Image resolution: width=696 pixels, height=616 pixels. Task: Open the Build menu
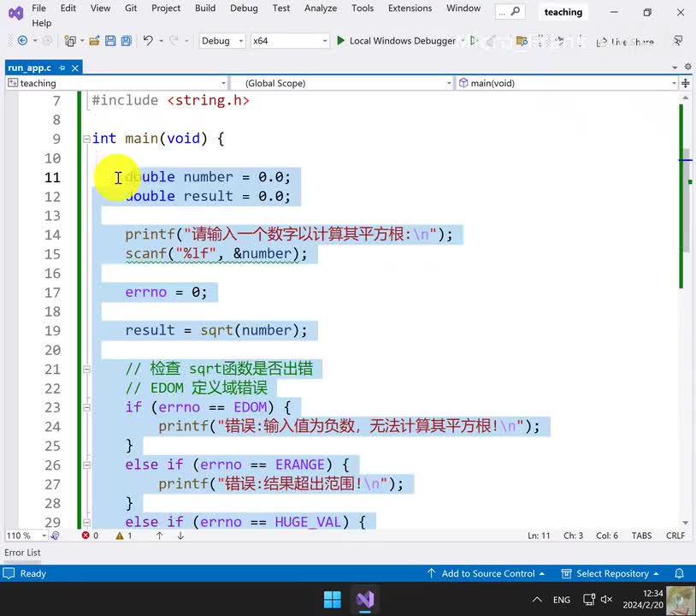click(x=205, y=9)
